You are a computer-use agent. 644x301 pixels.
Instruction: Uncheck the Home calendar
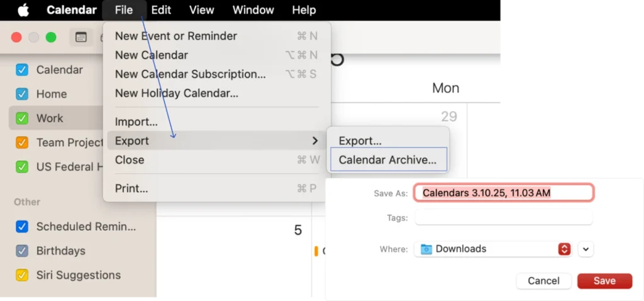(x=22, y=94)
